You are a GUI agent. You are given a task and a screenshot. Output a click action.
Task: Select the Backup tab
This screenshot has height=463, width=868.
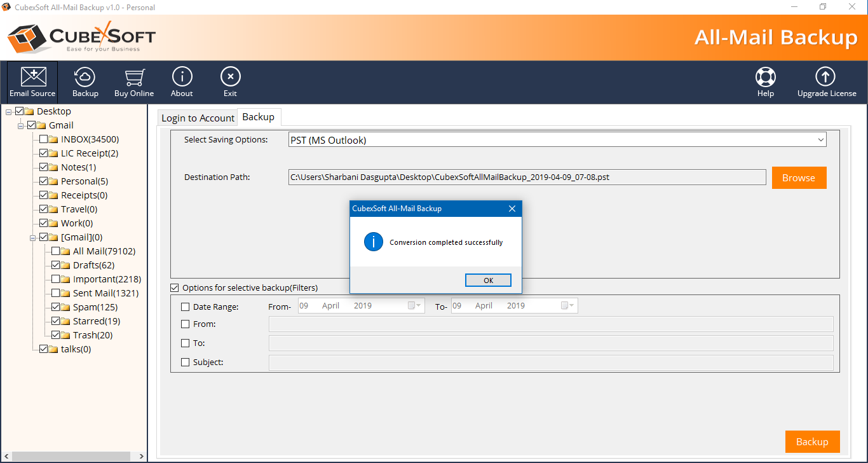pos(259,117)
